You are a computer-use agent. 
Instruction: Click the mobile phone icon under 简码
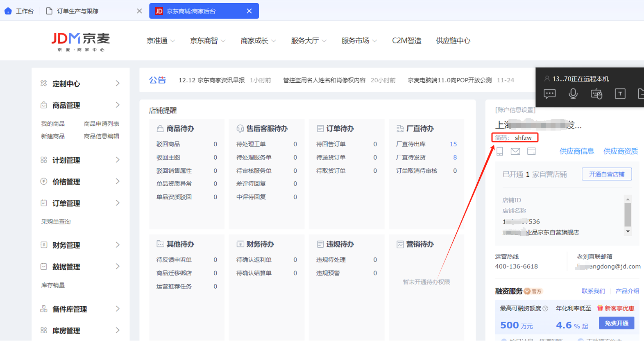coord(500,151)
